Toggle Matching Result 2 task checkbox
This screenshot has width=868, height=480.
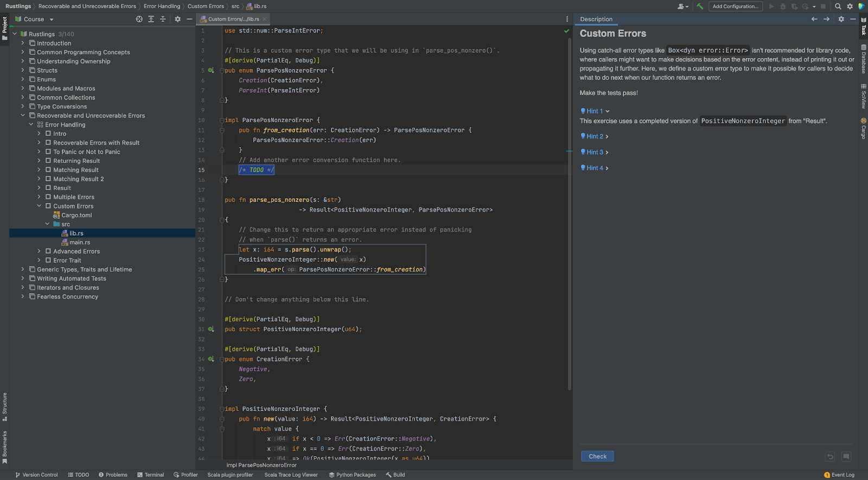pos(48,179)
